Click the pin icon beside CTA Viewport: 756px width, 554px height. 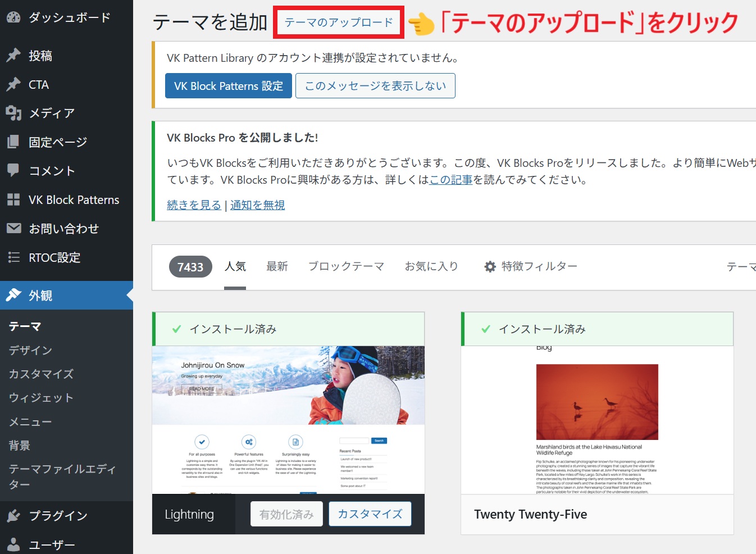pyautogui.click(x=13, y=84)
